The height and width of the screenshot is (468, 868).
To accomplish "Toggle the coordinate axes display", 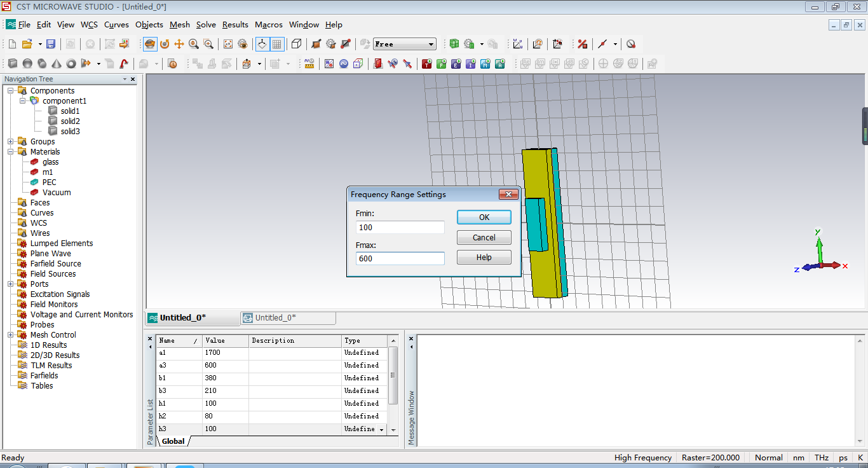I will pyautogui.click(x=262, y=44).
